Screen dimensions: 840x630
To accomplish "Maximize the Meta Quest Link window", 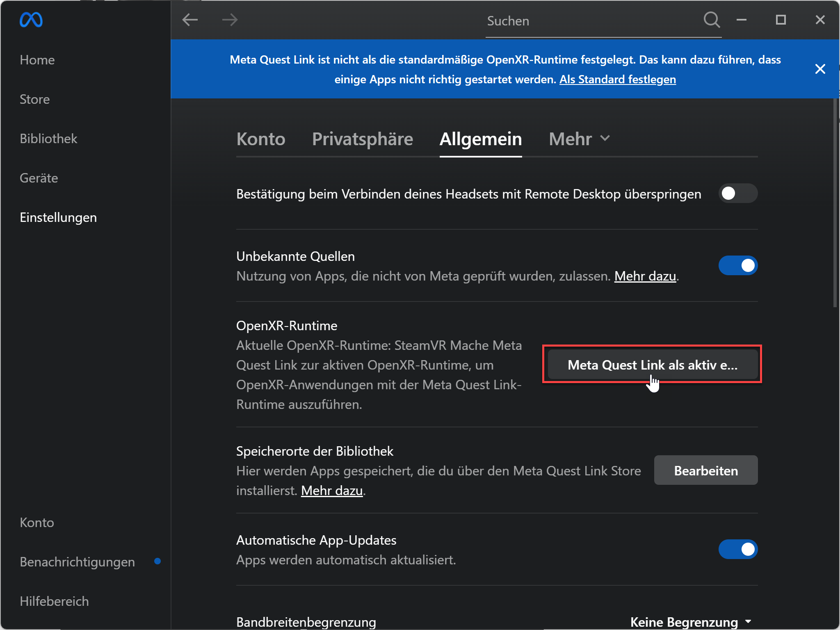I will click(x=781, y=20).
